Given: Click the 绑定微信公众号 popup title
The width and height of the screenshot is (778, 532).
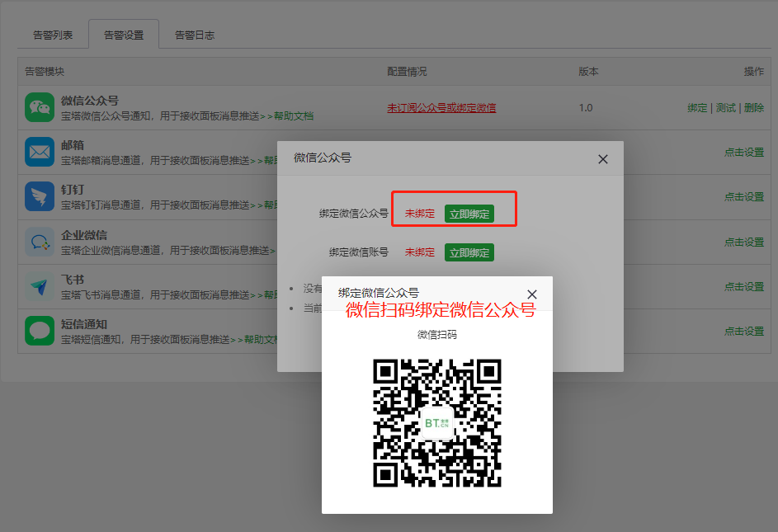Looking at the screenshot, I should click(379, 293).
